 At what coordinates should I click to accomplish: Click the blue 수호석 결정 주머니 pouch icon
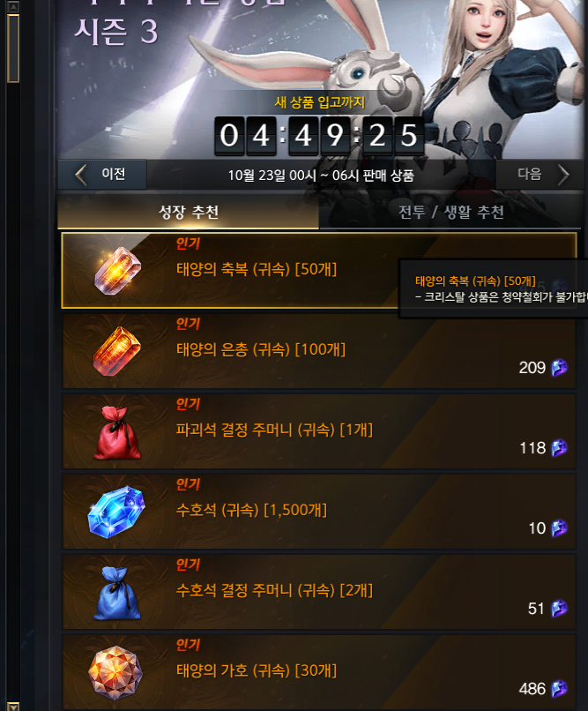point(117,593)
